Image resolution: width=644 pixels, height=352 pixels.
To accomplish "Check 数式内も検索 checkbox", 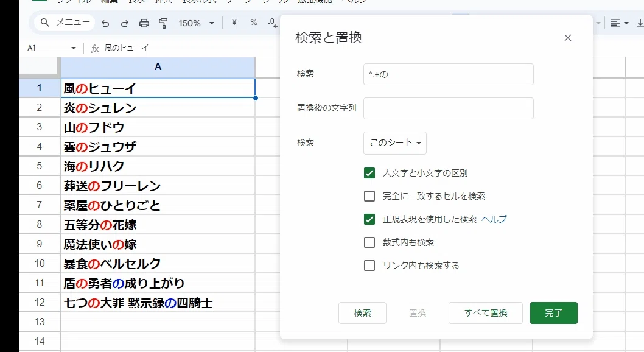I will pos(369,242).
